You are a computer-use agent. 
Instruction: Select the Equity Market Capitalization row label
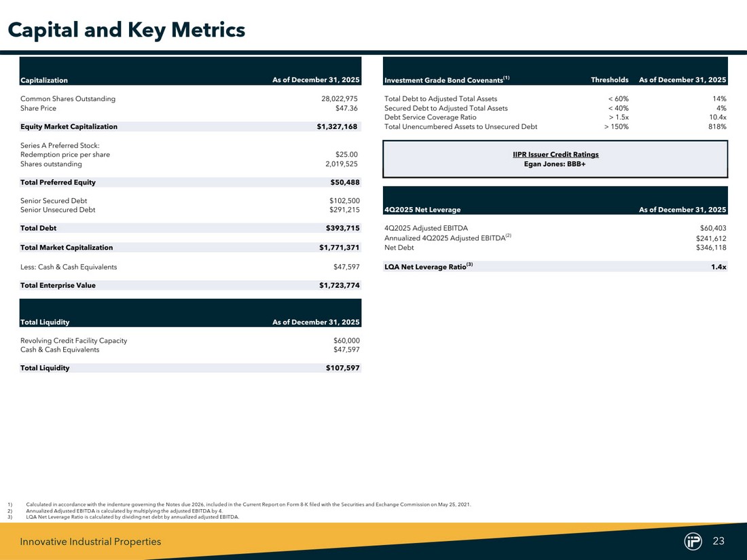coord(69,127)
